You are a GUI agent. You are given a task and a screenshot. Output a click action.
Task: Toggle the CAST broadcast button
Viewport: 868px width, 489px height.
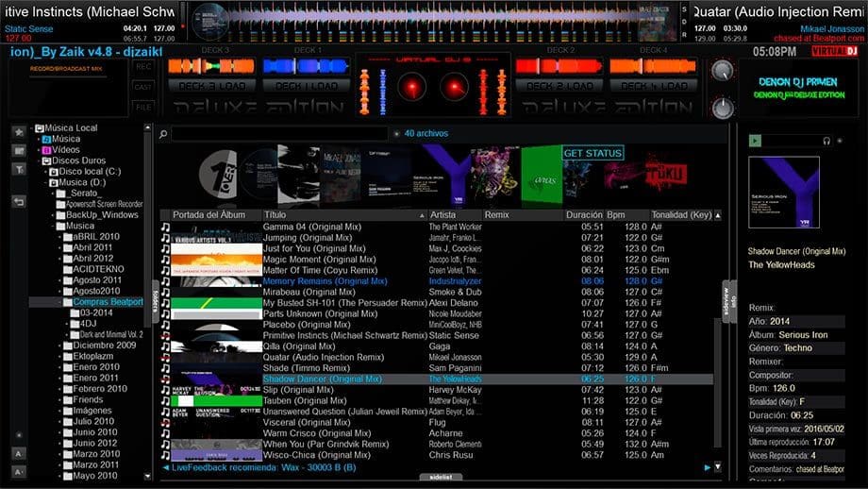142,87
